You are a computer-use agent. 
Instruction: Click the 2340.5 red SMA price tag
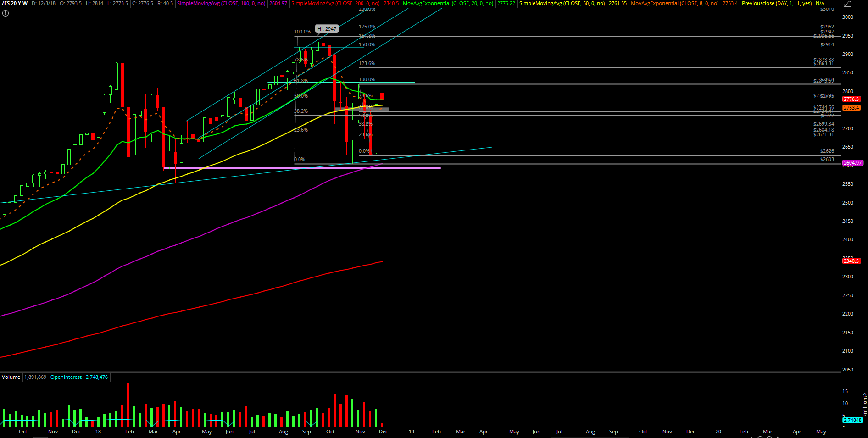tap(851, 261)
